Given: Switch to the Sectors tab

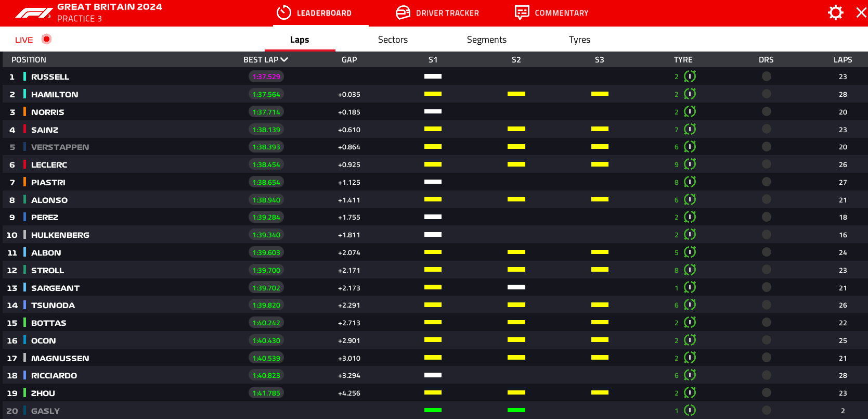Looking at the screenshot, I should click(x=393, y=40).
